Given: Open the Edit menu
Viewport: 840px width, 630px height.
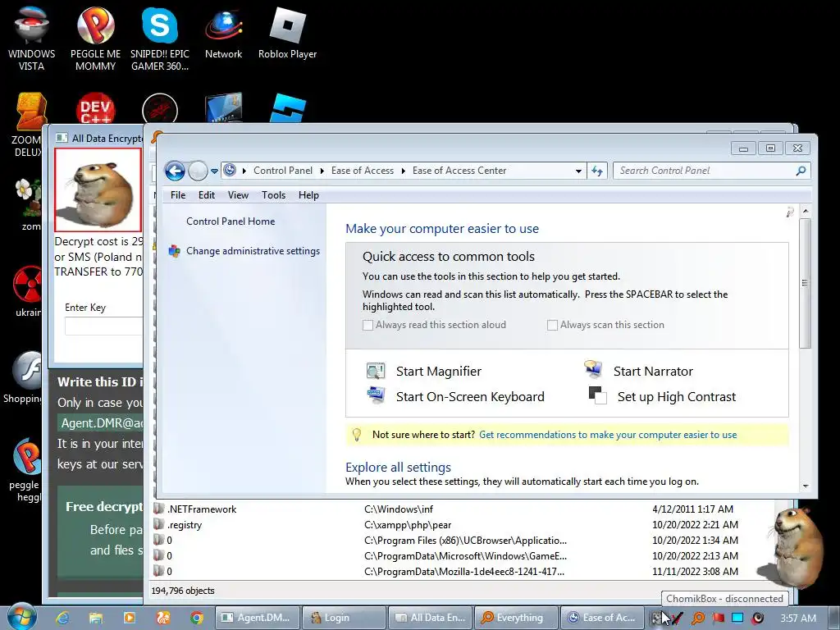Looking at the screenshot, I should point(206,195).
